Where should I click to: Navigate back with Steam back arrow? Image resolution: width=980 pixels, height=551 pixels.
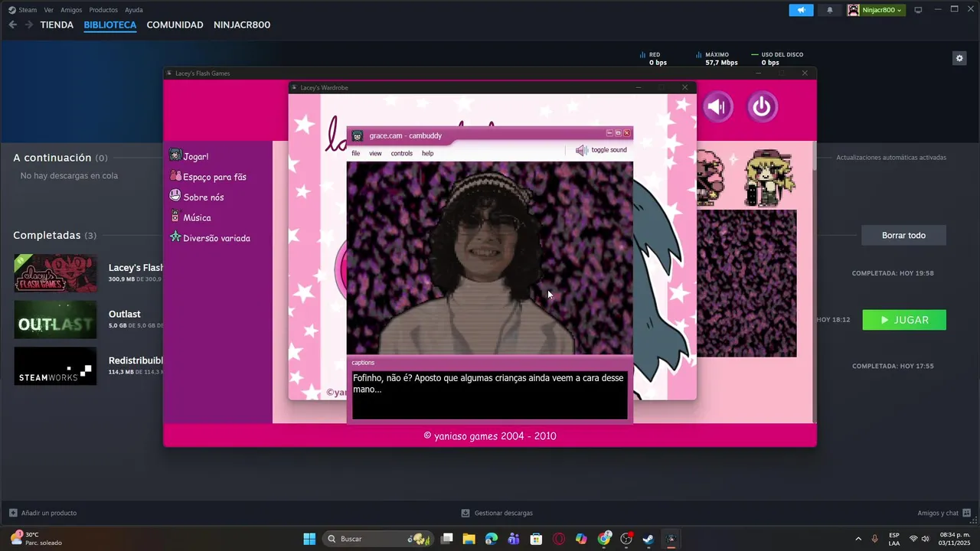point(12,24)
